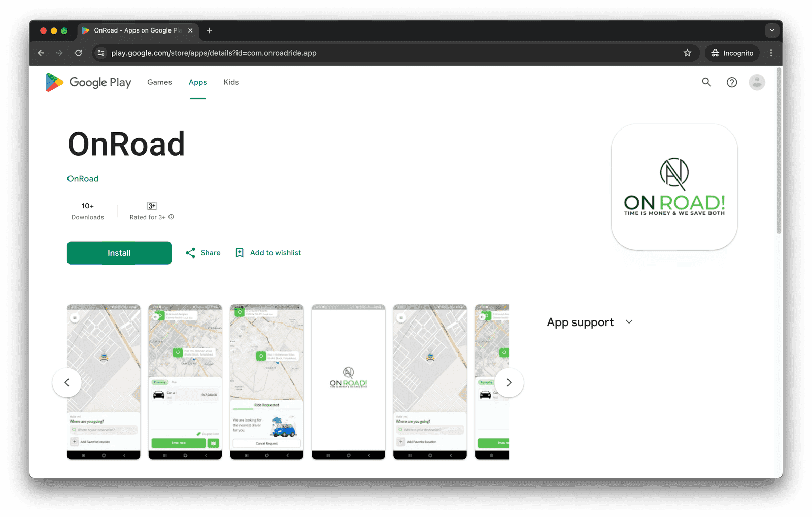
Task: Open Google Play search
Action: pos(706,82)
